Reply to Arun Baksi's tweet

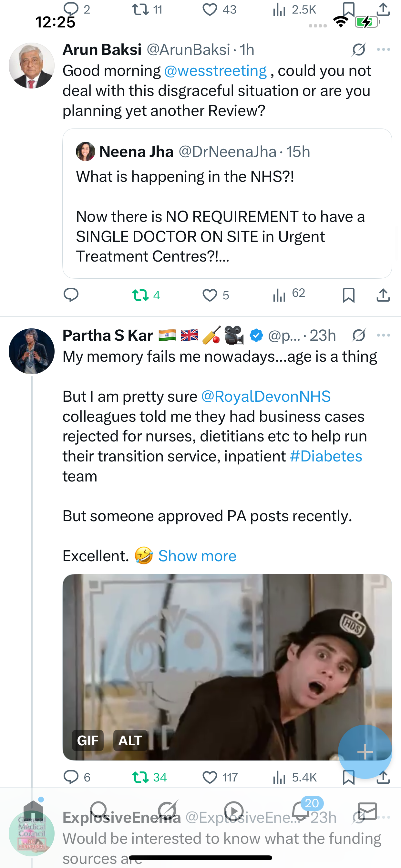pos(71,295)
